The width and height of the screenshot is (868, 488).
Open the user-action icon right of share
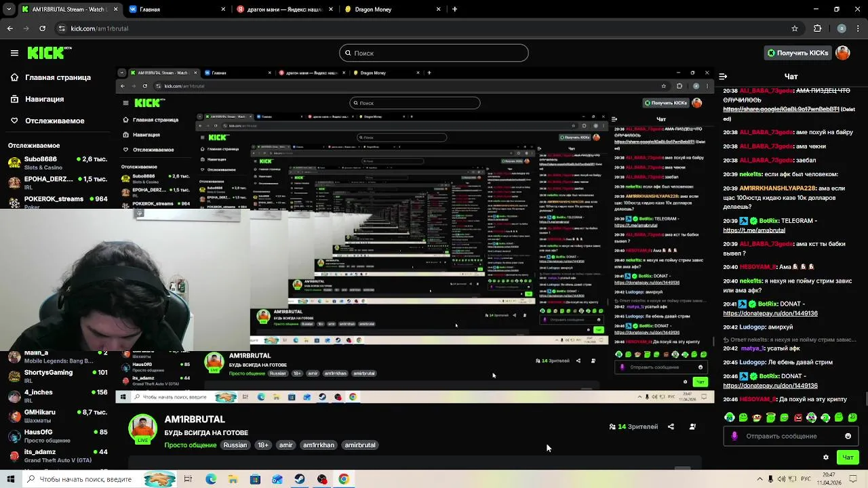tap(692, 426)
